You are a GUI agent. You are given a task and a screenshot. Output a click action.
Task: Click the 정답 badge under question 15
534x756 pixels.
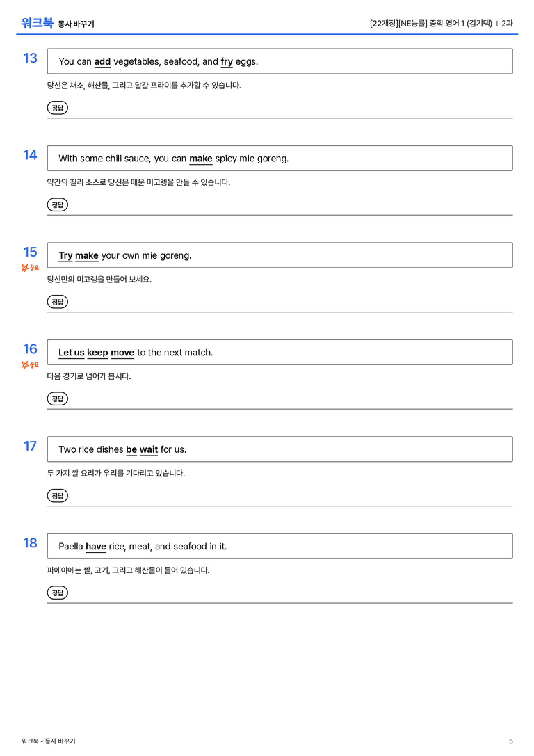point(57,301)
